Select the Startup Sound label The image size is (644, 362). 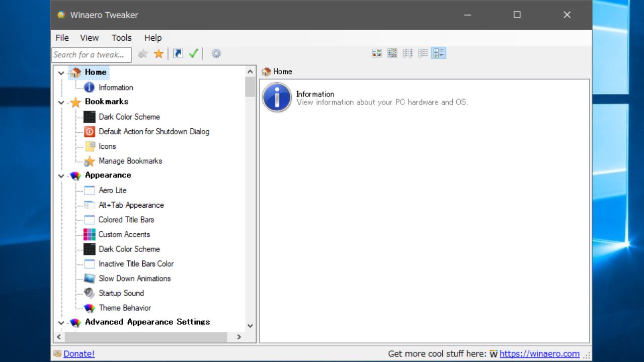click(x=121, y=293)
